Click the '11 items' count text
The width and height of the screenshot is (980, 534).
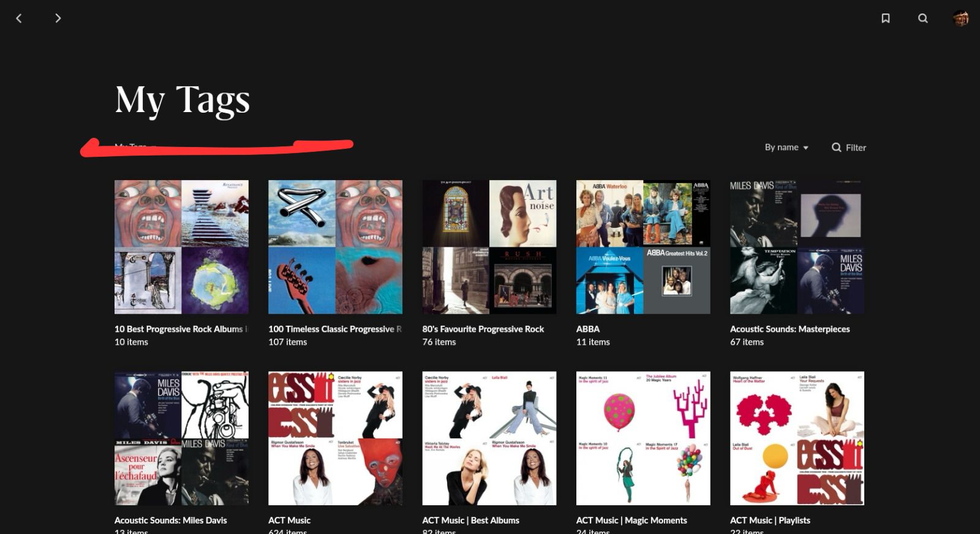pos(593,342)
